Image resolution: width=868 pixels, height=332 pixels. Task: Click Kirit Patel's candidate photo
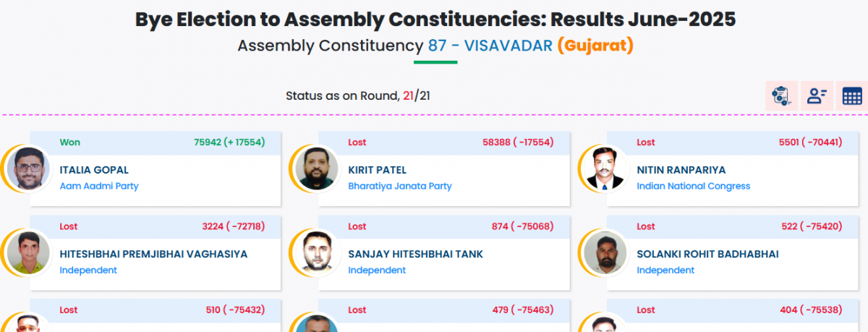click(x=318, y=169)
